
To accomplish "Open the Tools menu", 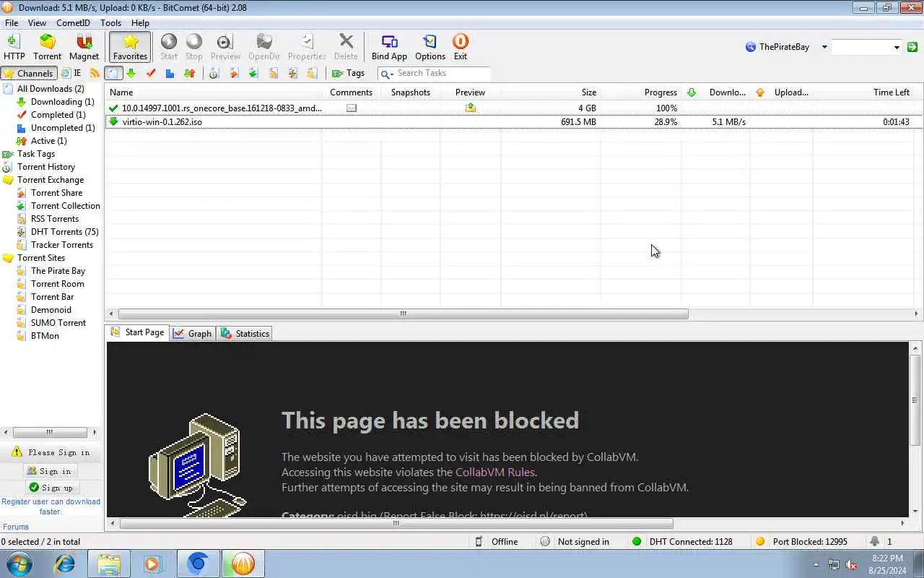I will coord(110,23).
